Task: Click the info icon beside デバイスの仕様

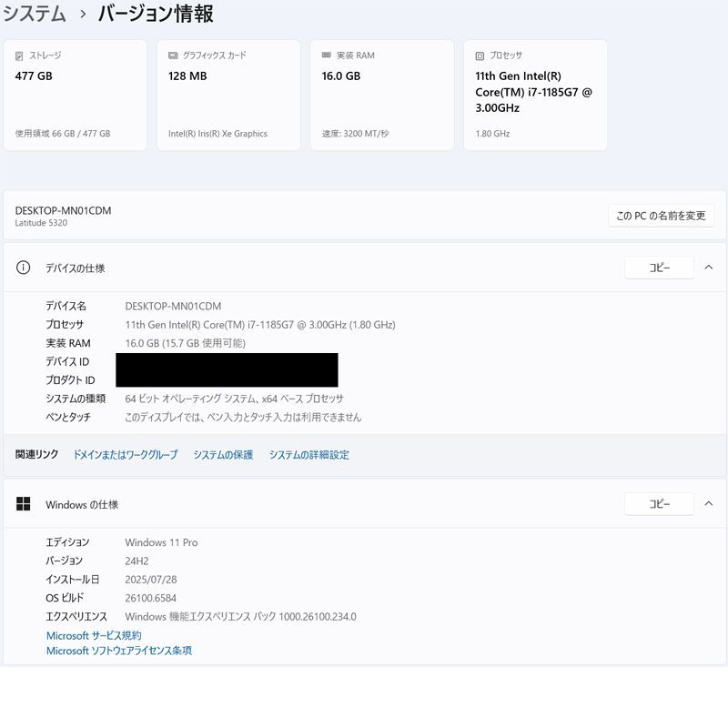Action: click(x=22, y=268)
